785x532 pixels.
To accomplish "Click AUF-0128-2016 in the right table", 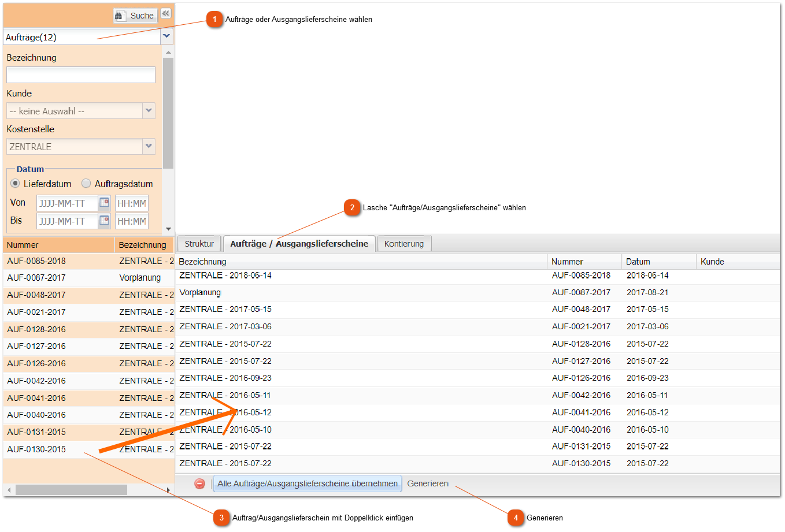I will [581, 344].
